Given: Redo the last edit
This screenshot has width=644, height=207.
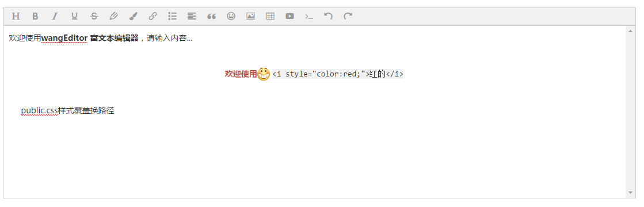Looking at the screenshot, I should coord(348,17).
